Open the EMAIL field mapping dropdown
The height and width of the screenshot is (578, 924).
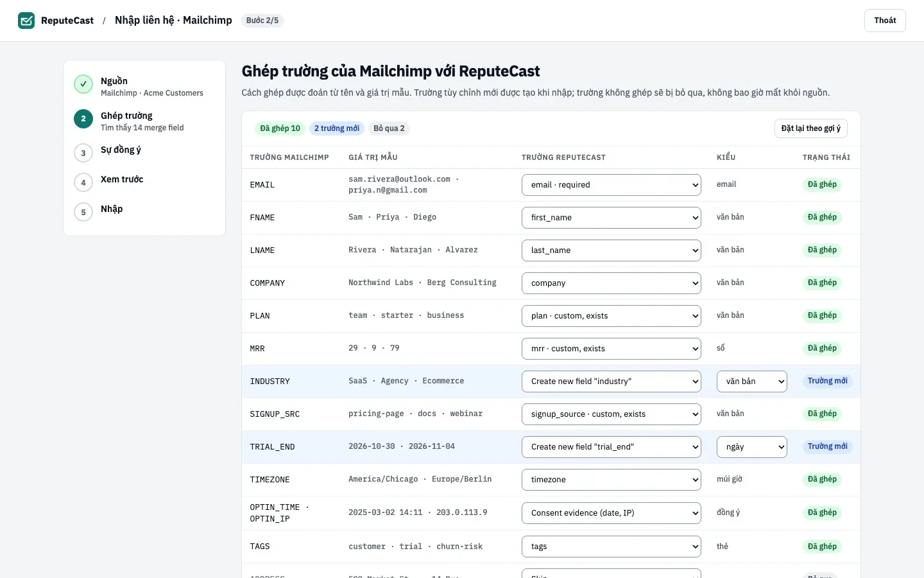(612, 185)
